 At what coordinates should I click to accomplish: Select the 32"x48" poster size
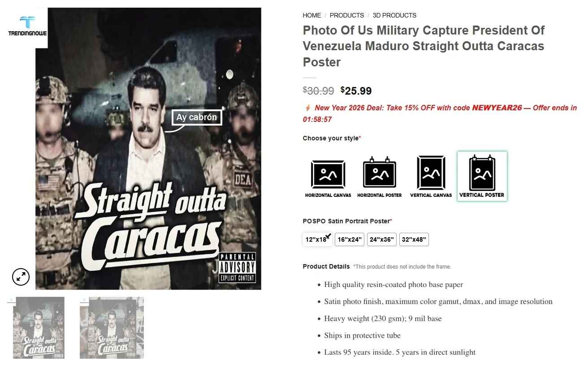[414, 239]
